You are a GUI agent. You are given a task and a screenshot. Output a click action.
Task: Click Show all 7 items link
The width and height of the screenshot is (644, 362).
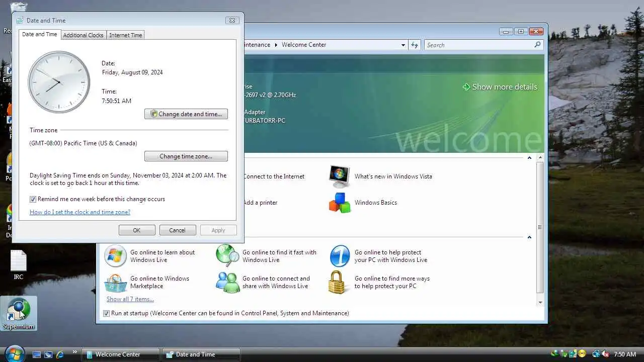[x=130, y=299]
